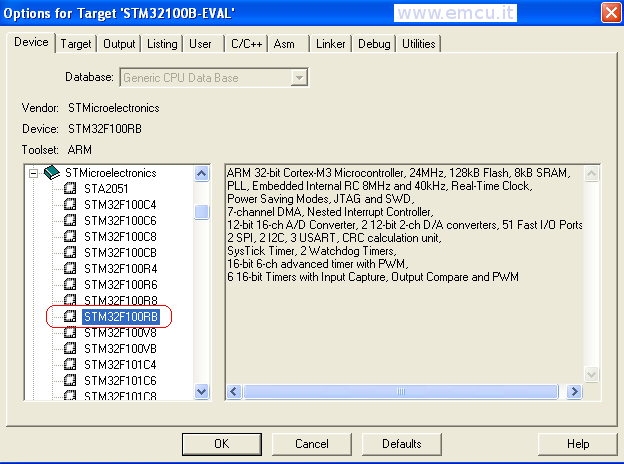The height and width of the screenshot is (464, 624).
Task: Click description pane right scroll arrow
Action: (x=574, y=392)
